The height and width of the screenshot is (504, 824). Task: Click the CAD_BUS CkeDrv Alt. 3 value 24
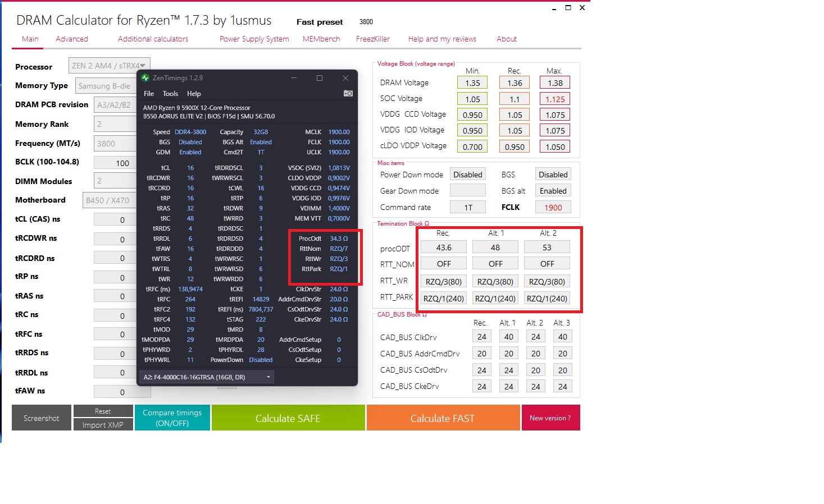pos(563,386)
